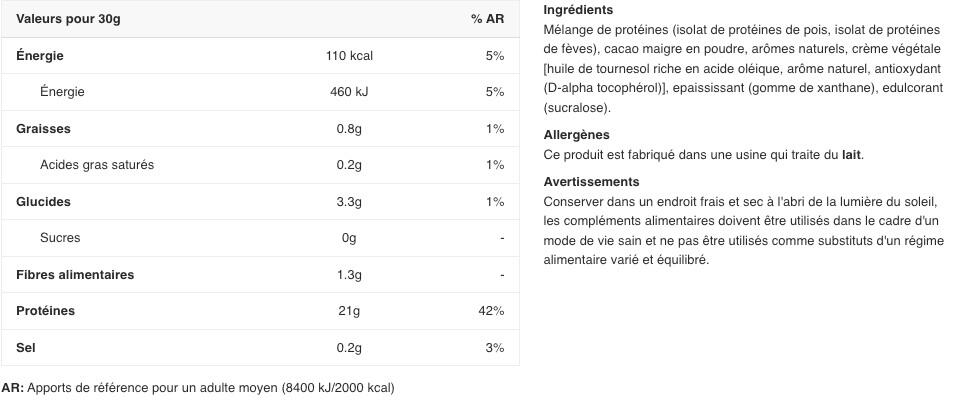Click the Ingrédients section heading

578,10
